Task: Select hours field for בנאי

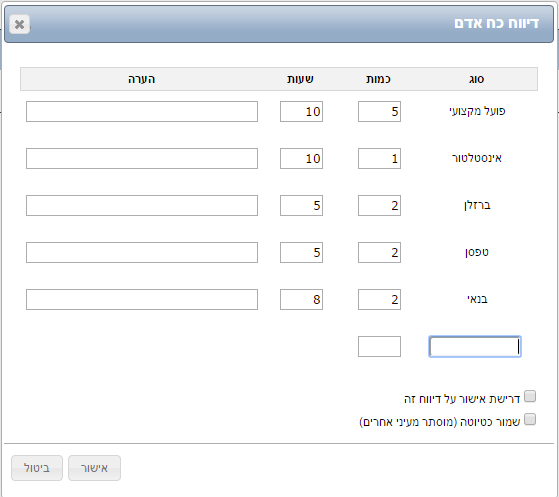Action: click(302, 299)
